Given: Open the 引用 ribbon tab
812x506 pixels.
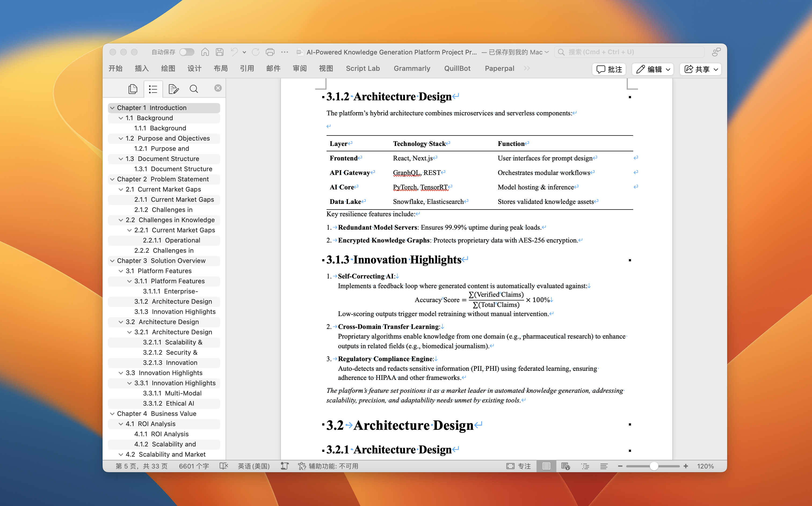Looking at the screenshot, I should 247,68.
